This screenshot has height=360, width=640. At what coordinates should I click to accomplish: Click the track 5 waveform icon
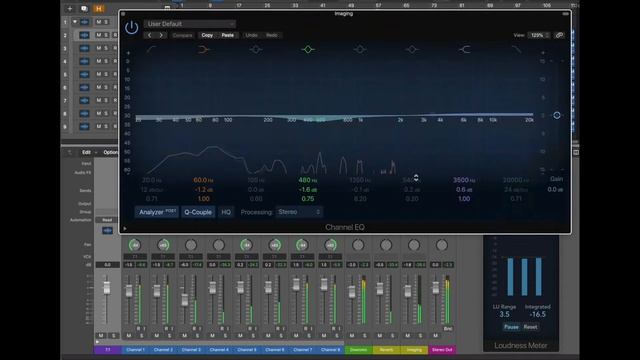pos(84,74)
